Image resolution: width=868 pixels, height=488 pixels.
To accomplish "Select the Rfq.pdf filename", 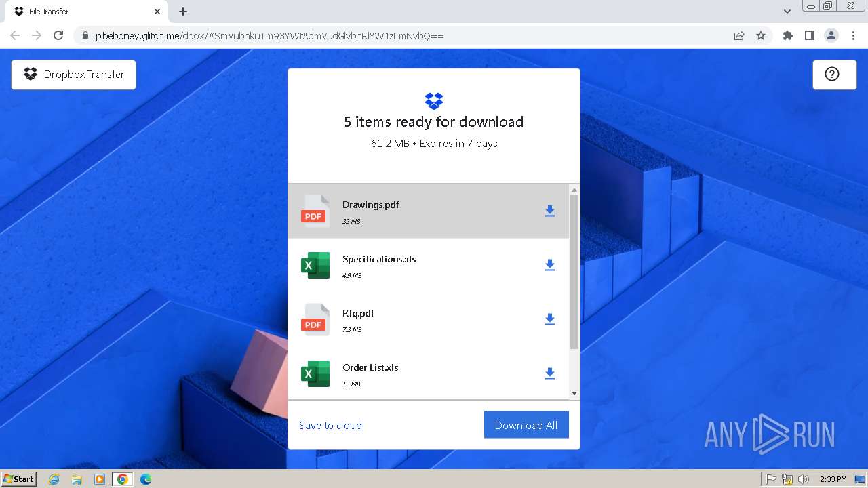I will pos(358,313).
